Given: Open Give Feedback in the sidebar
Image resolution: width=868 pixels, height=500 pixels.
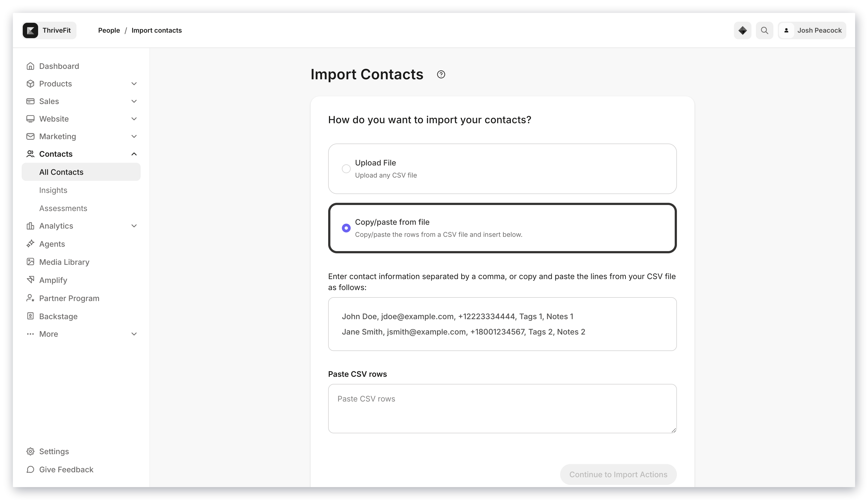Looking at the screenshot, I should point(81,470).
